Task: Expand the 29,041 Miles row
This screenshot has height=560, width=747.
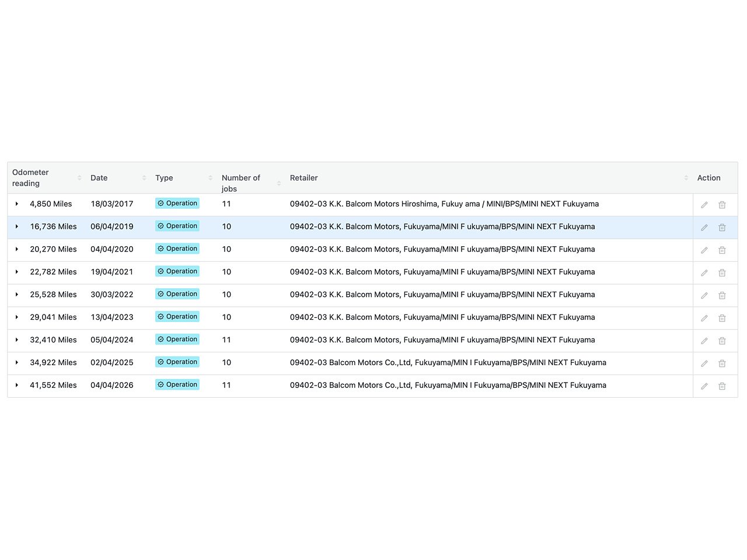Action: point(17,317)
